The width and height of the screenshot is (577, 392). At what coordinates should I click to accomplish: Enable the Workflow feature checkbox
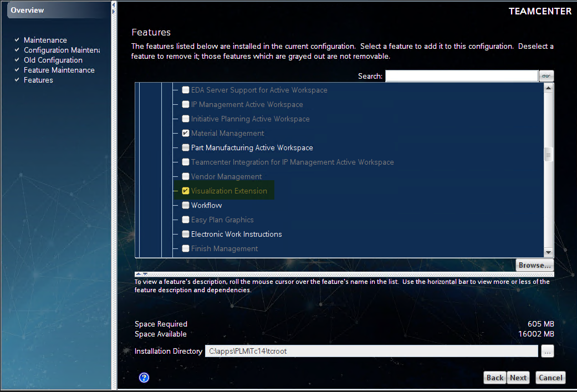pyautogui.click(x=185, y=205)
